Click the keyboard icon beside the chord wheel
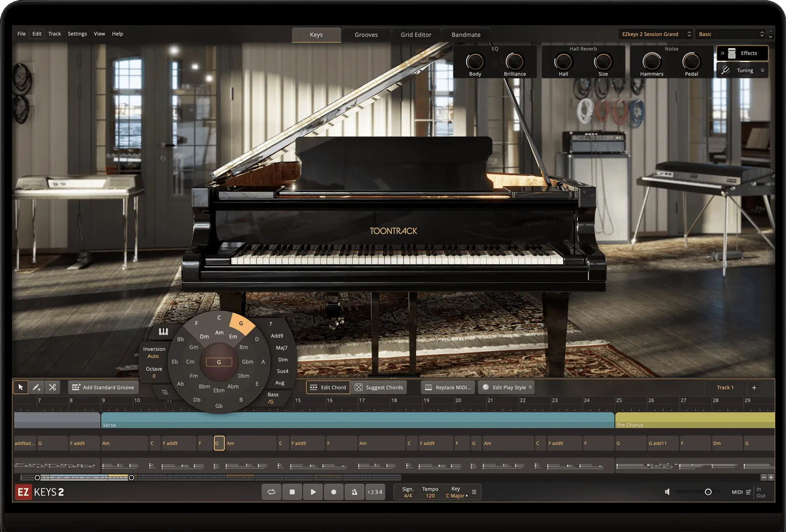The width and height of the screenshot is (786, 532). pos(162,331)
